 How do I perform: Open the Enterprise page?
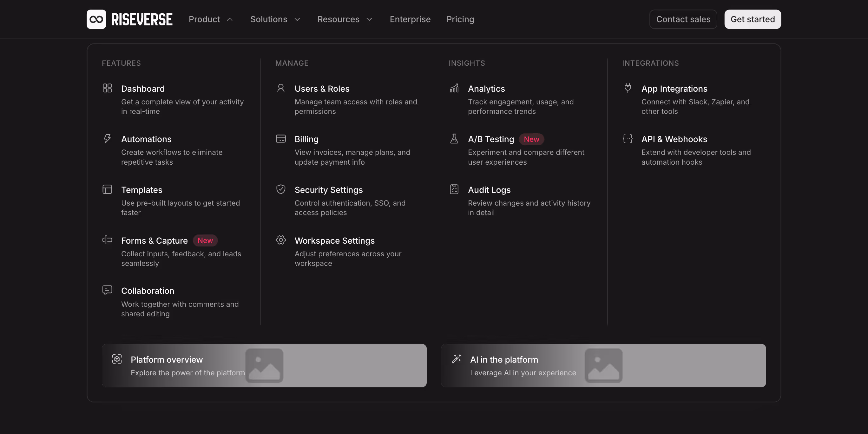(410, 19)
